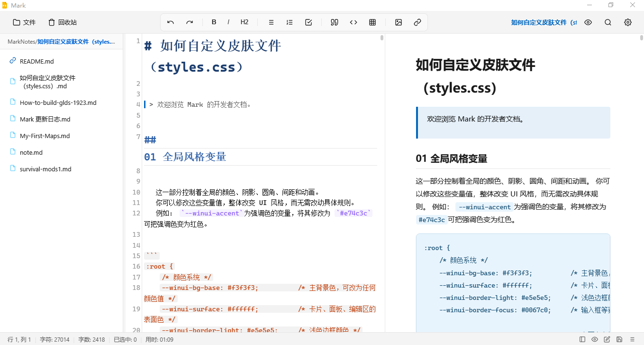
Task: Click the 字数: 2418 word count
Action: pos(91,339)
